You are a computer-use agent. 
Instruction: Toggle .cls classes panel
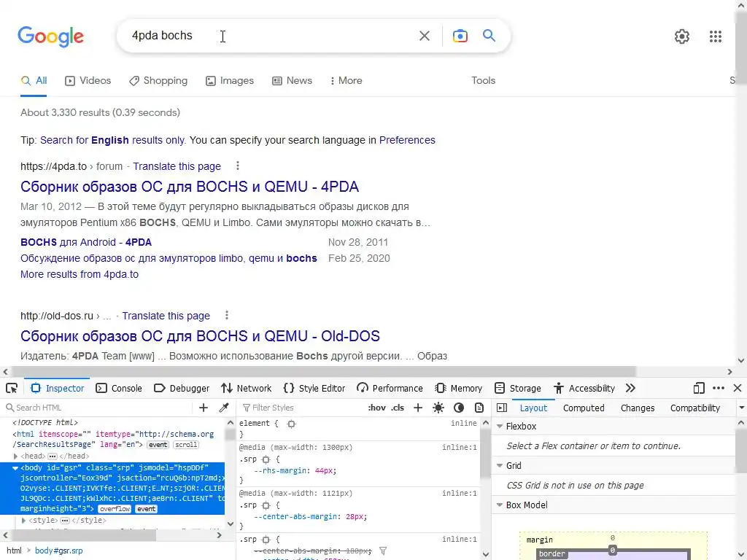398,408
